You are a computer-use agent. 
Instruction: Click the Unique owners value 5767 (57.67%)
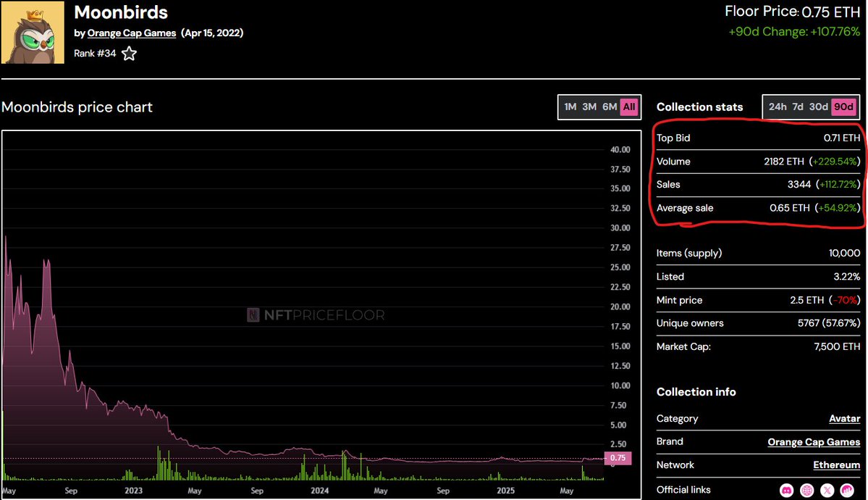tap(829, 323)
